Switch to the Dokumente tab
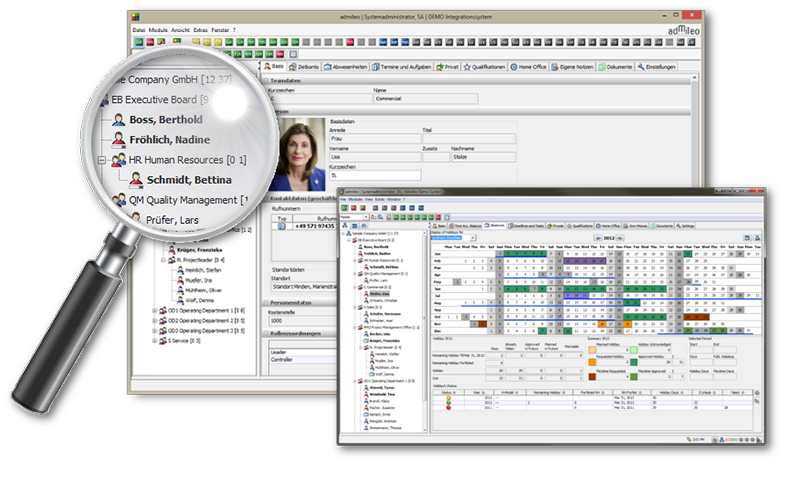The image size is (800, 483). coord(615,67)
